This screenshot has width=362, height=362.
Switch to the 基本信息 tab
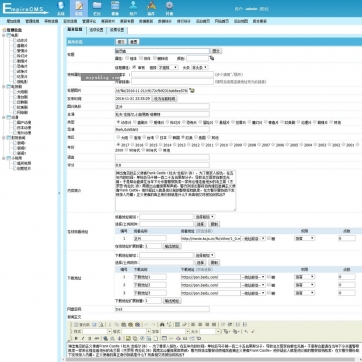[75, 30]
